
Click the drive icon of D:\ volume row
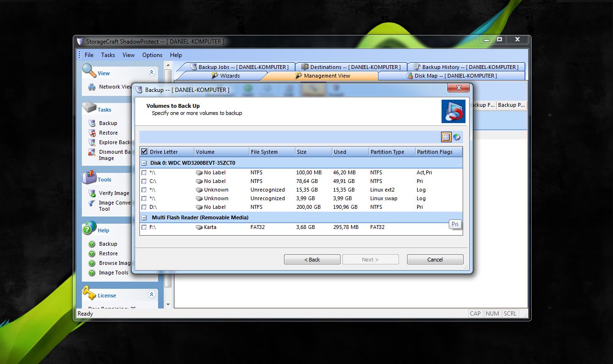pos(199,207)
